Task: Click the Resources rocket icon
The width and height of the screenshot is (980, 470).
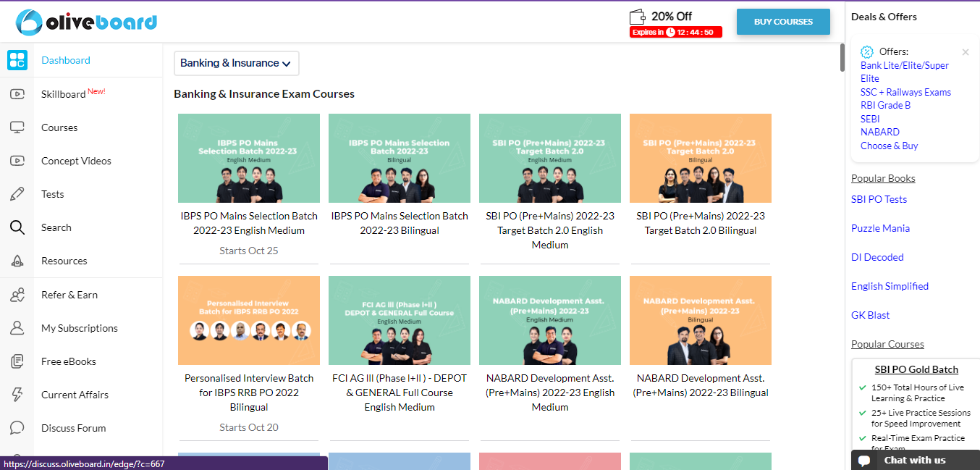Action: pyautogui.click(x=17, y=261)
